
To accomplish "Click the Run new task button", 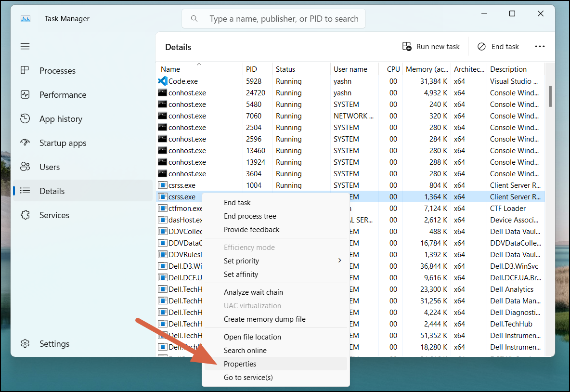I will tap(431, 47).
